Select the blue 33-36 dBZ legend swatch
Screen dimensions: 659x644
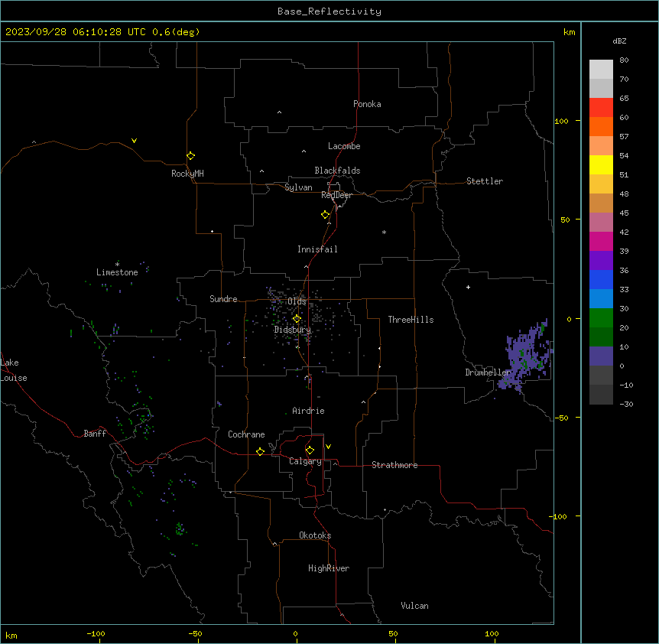[x=601, y=280]
